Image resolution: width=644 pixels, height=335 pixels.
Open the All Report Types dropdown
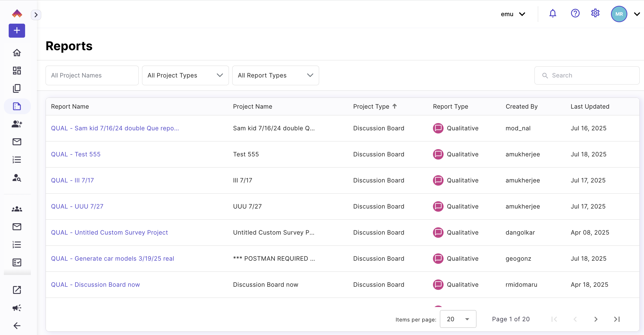click(x=275, y=75)
